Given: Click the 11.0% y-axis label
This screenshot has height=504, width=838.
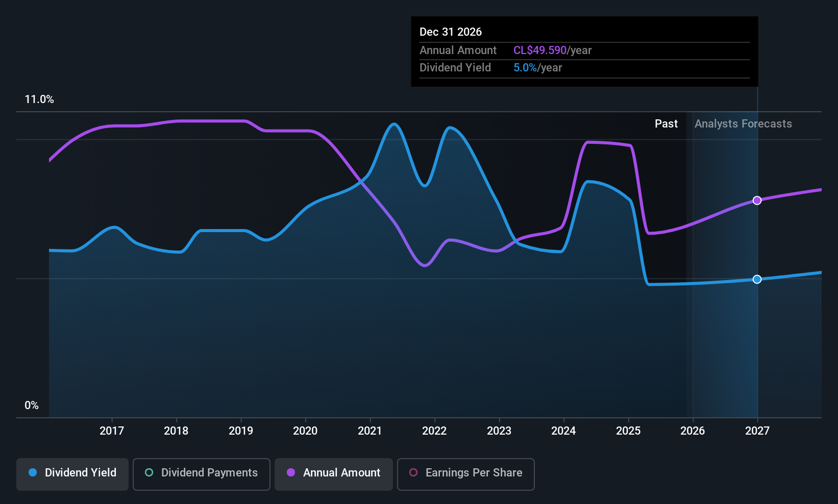Looking at the screenshot, I should [x=39, y=99].
